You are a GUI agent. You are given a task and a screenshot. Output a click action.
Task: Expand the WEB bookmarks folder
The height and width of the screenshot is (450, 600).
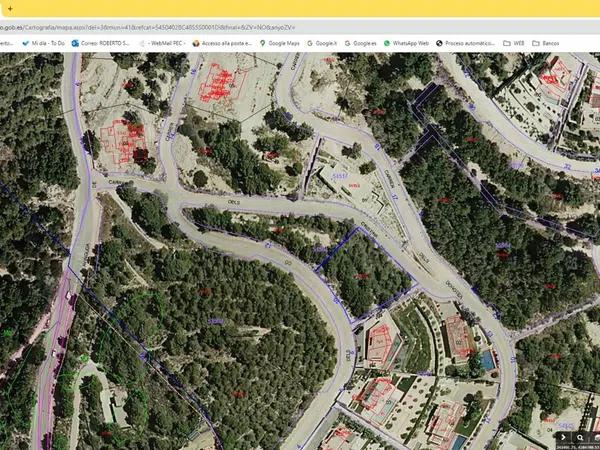tap(517, 44)
